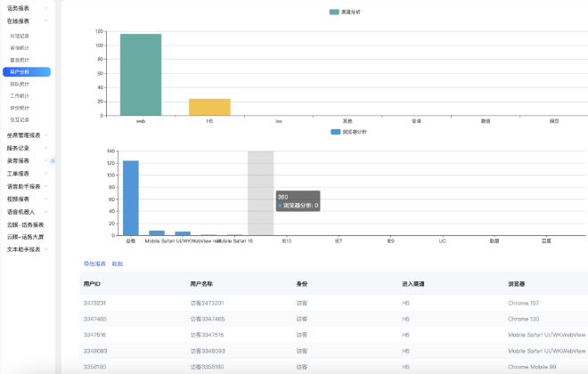This screenshot has height=374, width=588.
Task: Toggle the 浏览器分析 legend series
Action: [347, 132]
